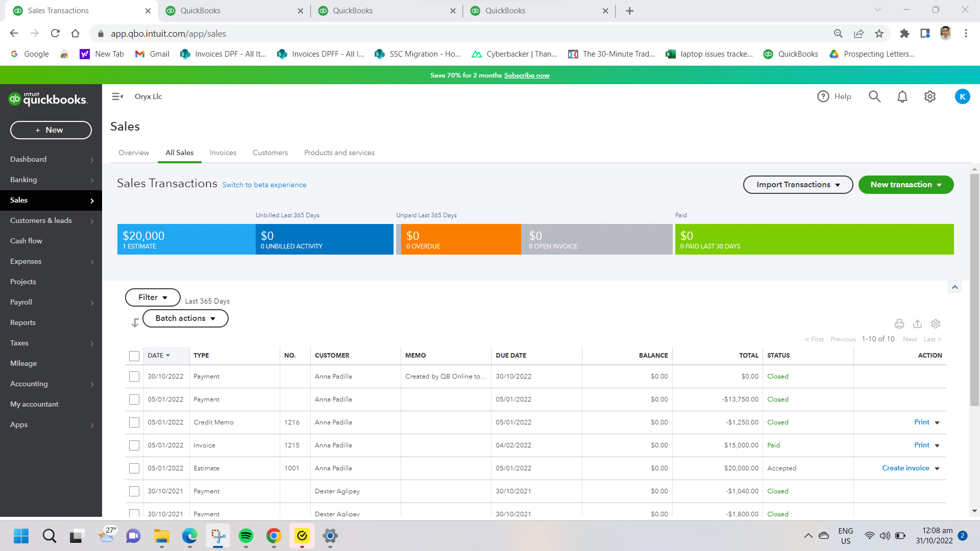This screenshot has width=980, height=551.
Task: Click the export icon above table
Action: [917, 323]
